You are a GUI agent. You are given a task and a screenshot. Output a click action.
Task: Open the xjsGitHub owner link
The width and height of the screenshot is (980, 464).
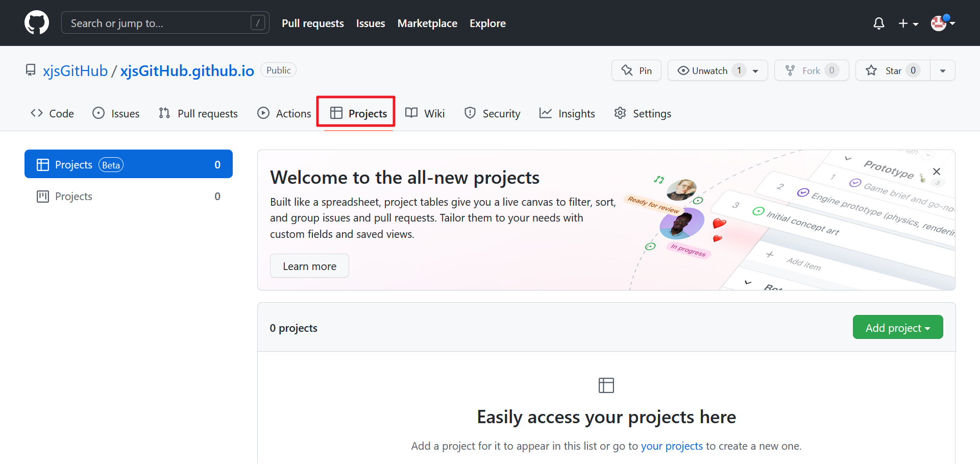76,70
